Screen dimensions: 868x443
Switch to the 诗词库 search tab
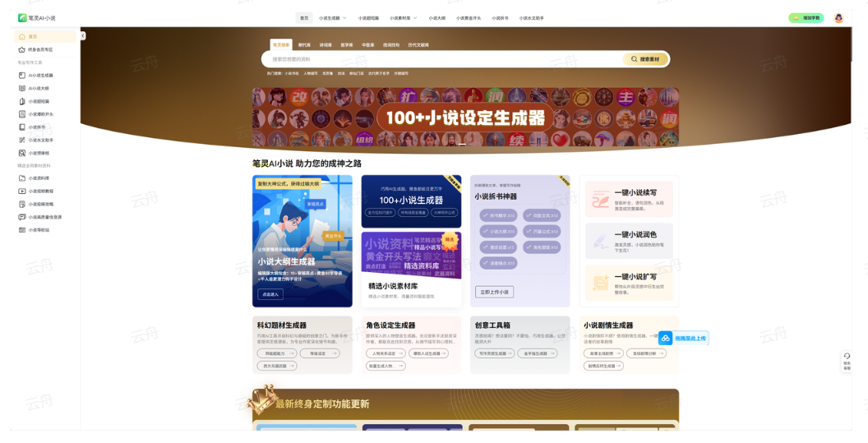click(x=325, y=45)
